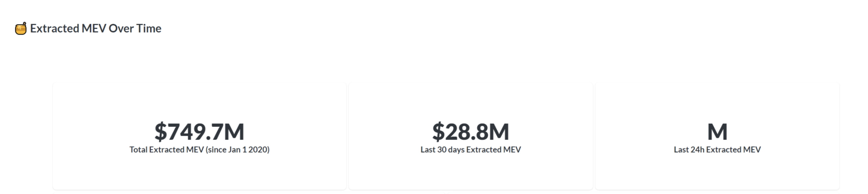Screen dimensions: 868x194
Task: Click the (since Jan 1 2020) parenthetical
Action: 237,150
